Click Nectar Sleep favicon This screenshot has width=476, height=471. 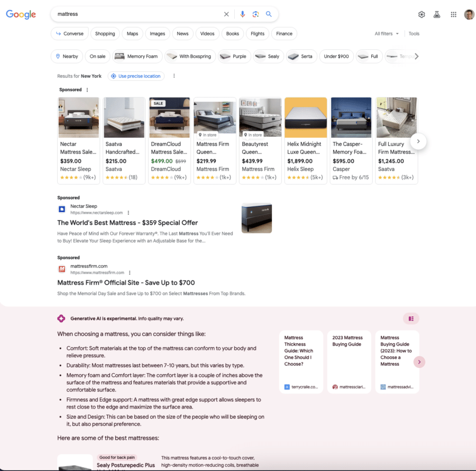(62, 209)
